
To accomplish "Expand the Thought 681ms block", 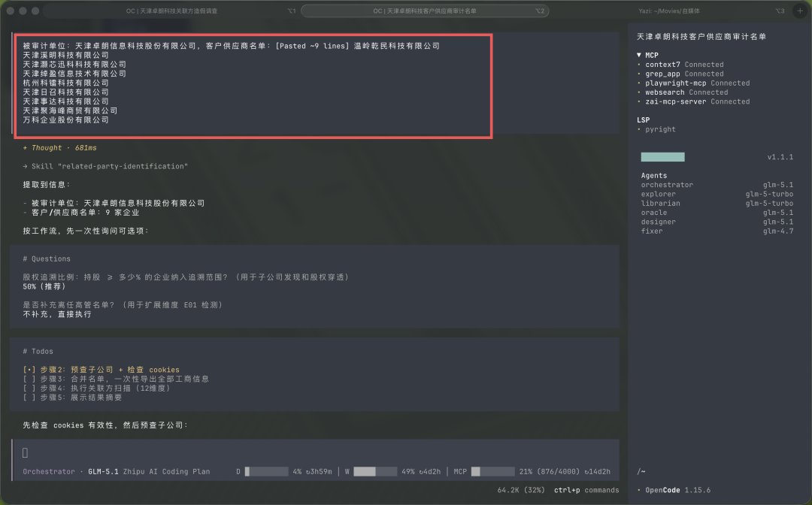I will [59, 148].
